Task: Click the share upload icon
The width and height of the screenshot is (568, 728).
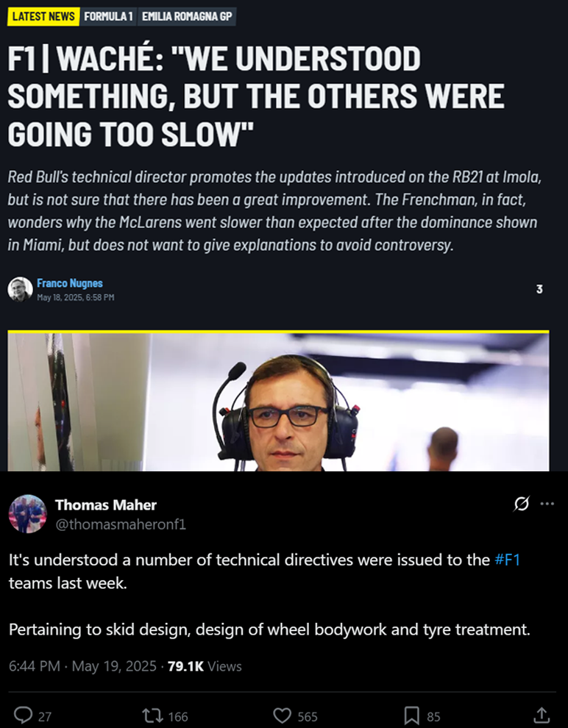Action: (541, 715)
